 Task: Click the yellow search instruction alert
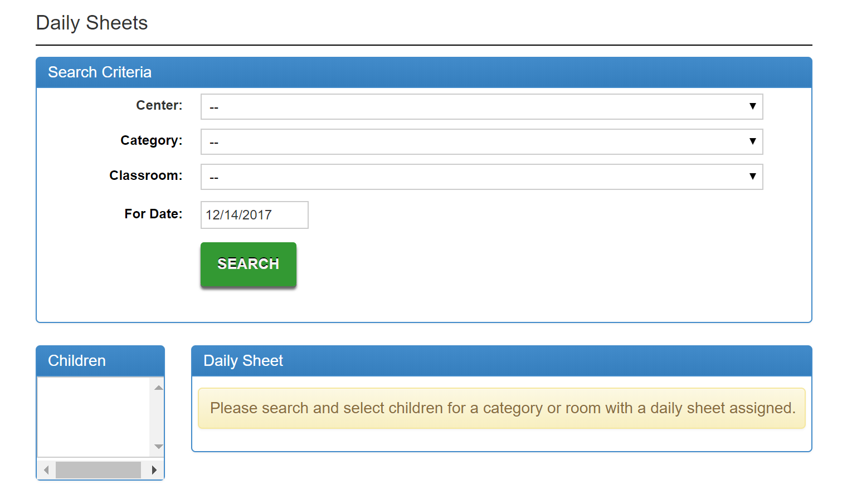pyautogui.click(x=502, y=408)
